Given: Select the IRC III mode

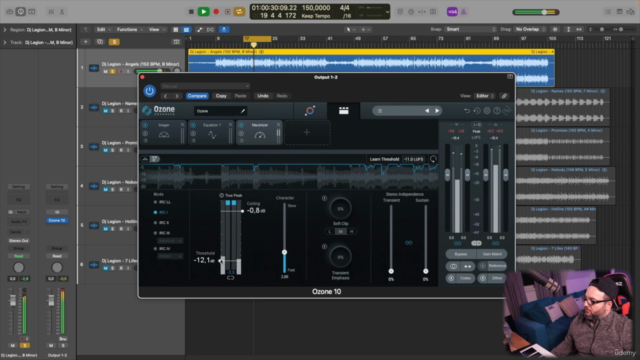Looking at the screenshot, I should coord(162,233).
